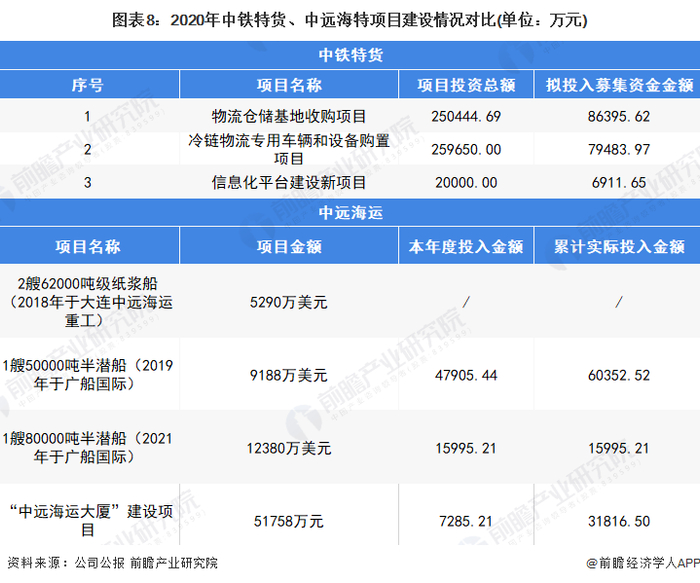
Task: Click the value '259650.00'
Action: click(x=466, y=149)
